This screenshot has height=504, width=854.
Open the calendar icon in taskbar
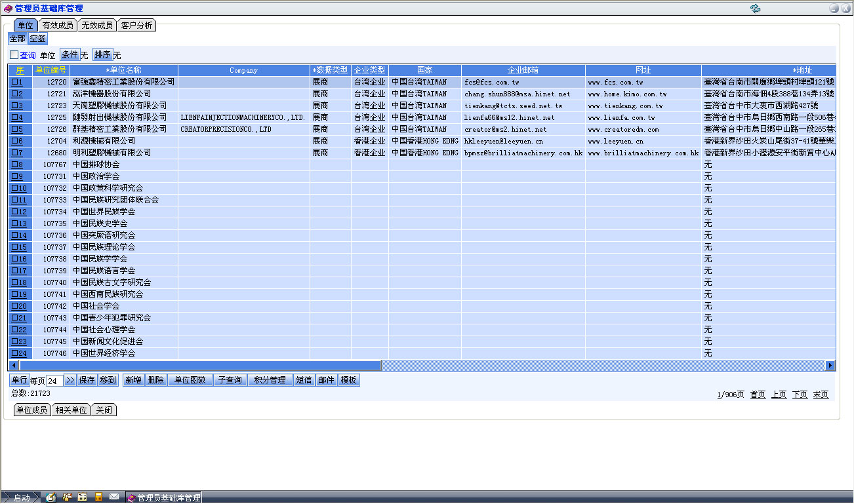point(83,497)
